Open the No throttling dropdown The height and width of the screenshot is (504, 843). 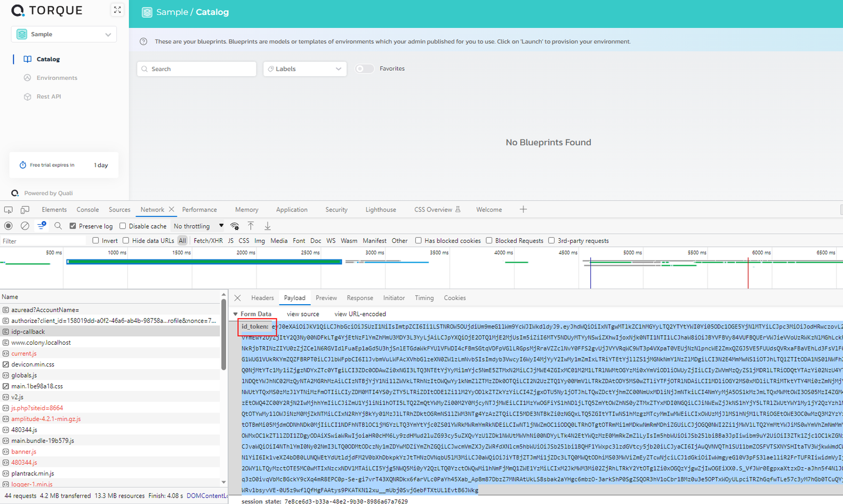click(x=198, y=226)
